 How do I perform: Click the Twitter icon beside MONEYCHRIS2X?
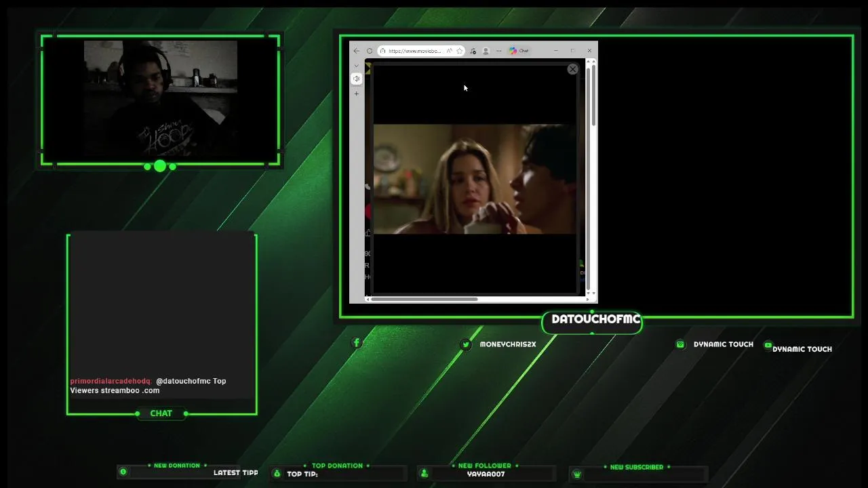click(x=466, y=344)
